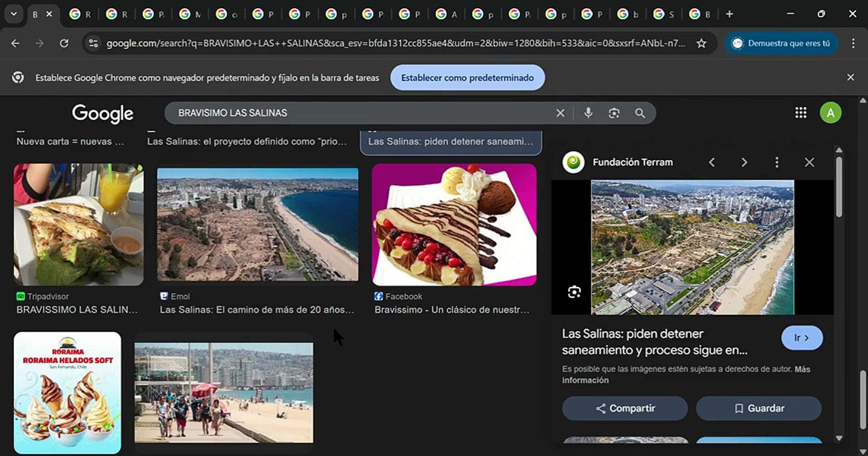This screenshot has width=868, height=456.
Task: Click BRAVISSIMO LAS SALIN... result title
Action: click(77, 310)
